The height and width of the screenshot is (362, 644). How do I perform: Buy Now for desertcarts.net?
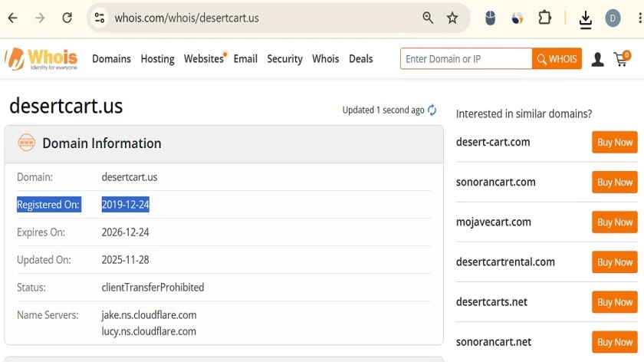614,302
